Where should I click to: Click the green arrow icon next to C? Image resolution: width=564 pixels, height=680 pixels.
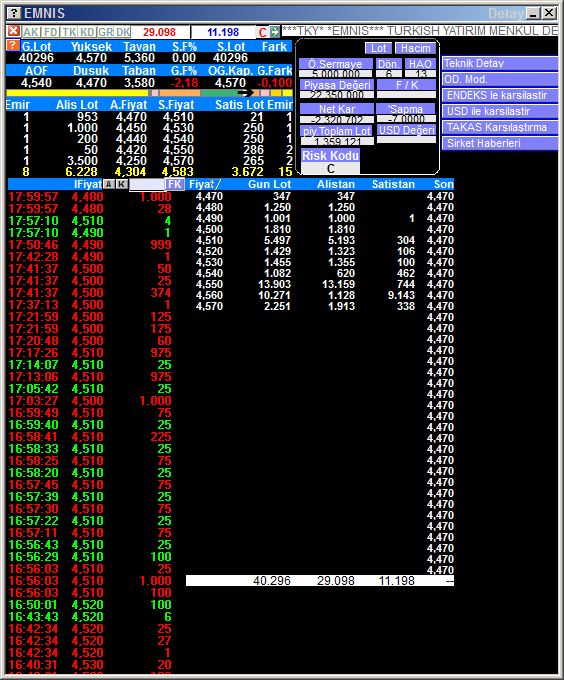275,32
